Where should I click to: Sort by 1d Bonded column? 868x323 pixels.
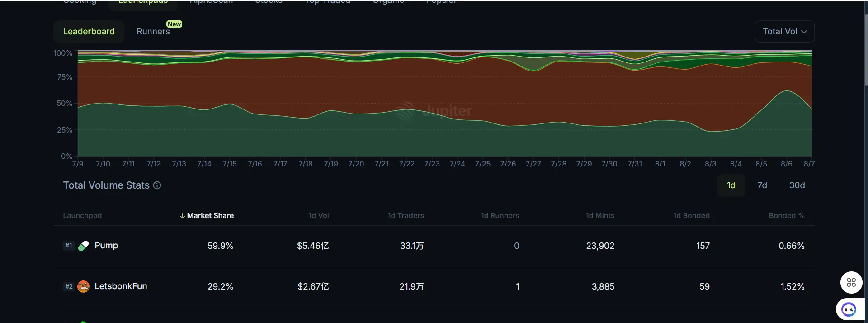tap(692, 215)
